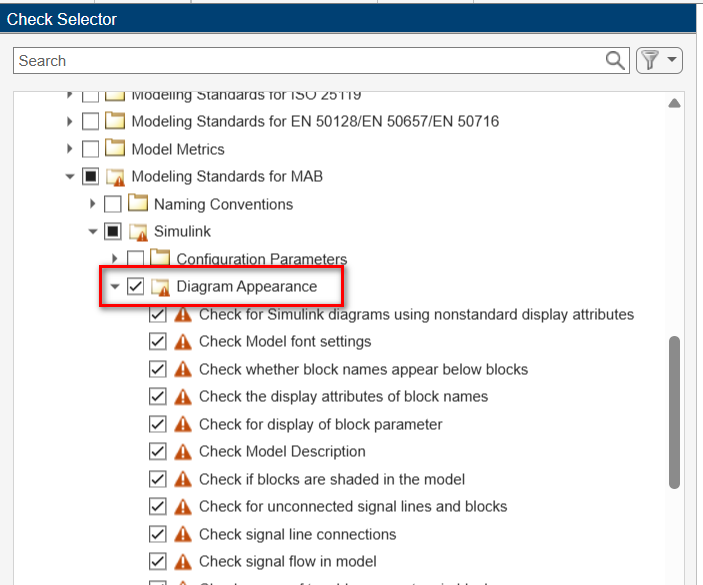The height and width of the screenshot is (585, 703).
Task: Uncheck nonstandard display attributes check
Action: 157,314
